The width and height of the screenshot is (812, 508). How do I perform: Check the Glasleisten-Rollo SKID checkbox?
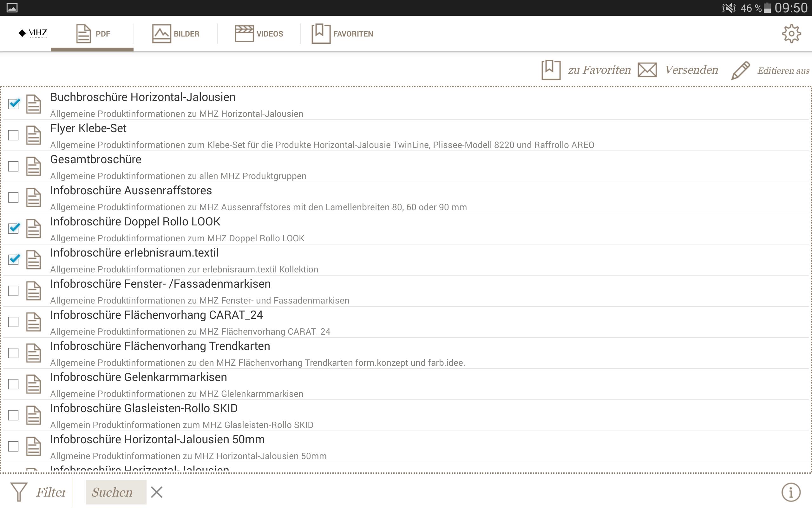click(x=13, y=415)
